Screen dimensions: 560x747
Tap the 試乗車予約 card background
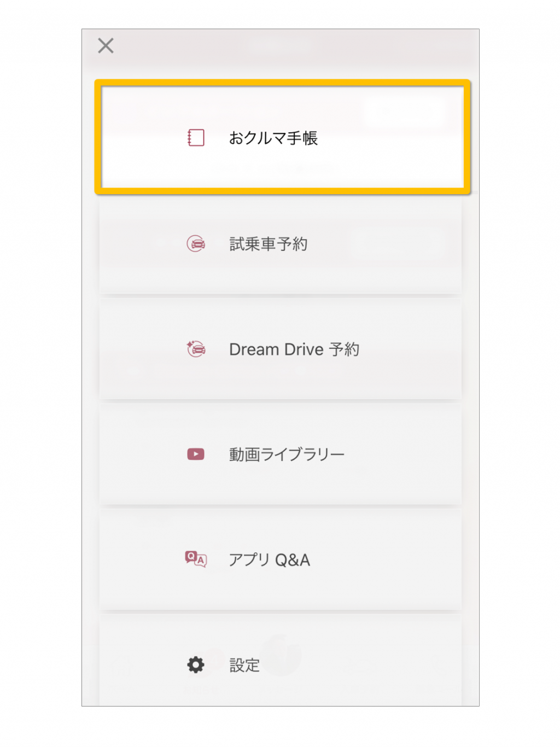280,244
